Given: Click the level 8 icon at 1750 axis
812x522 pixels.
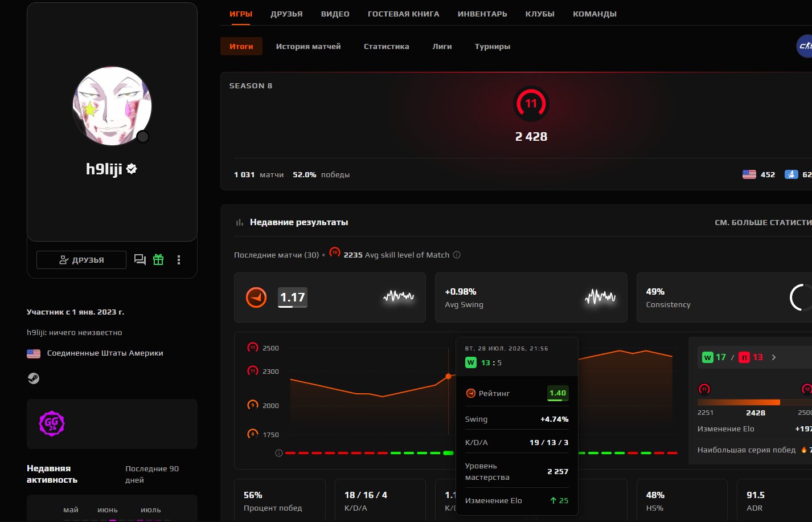Looking at the screenshot, I should click(x=253, y=434).
